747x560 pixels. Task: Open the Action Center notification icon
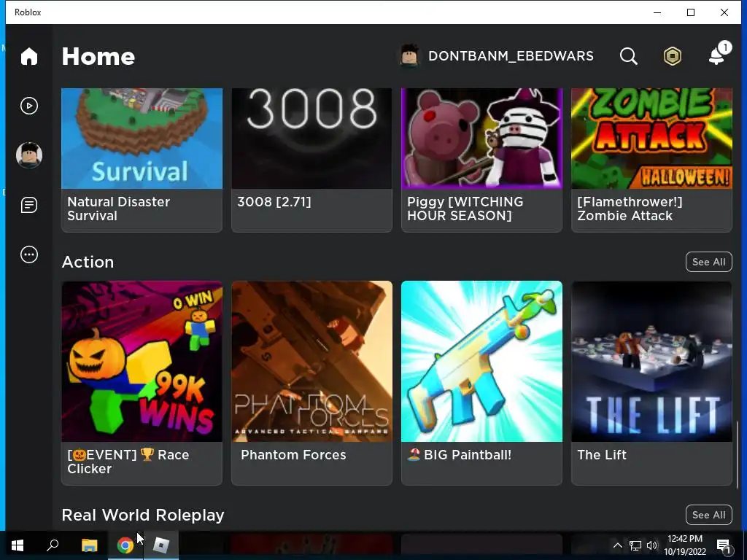click(724, 545)
